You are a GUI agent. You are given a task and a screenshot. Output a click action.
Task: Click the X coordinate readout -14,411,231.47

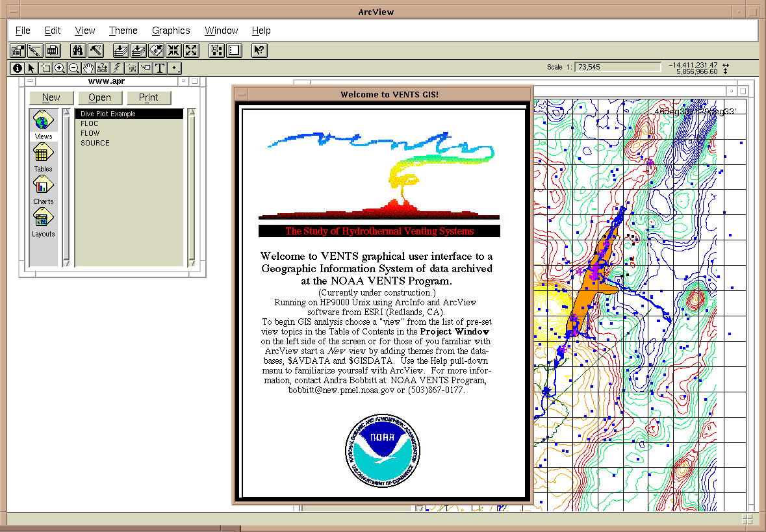(x=693, y=65)
